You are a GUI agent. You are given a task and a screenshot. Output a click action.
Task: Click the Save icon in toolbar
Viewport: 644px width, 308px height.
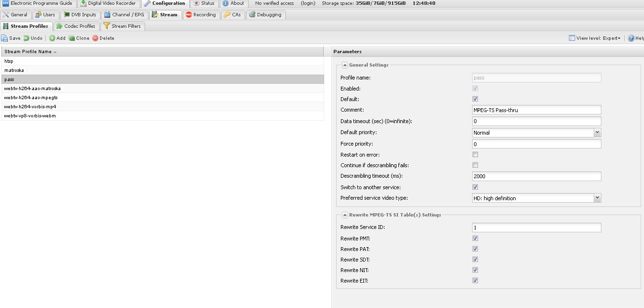[4, 38]
